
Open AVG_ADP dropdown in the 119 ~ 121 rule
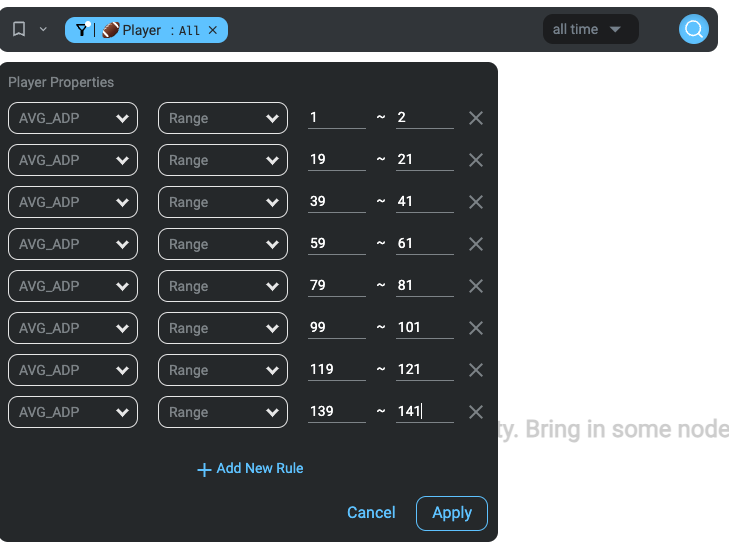(x=73, y=370)
